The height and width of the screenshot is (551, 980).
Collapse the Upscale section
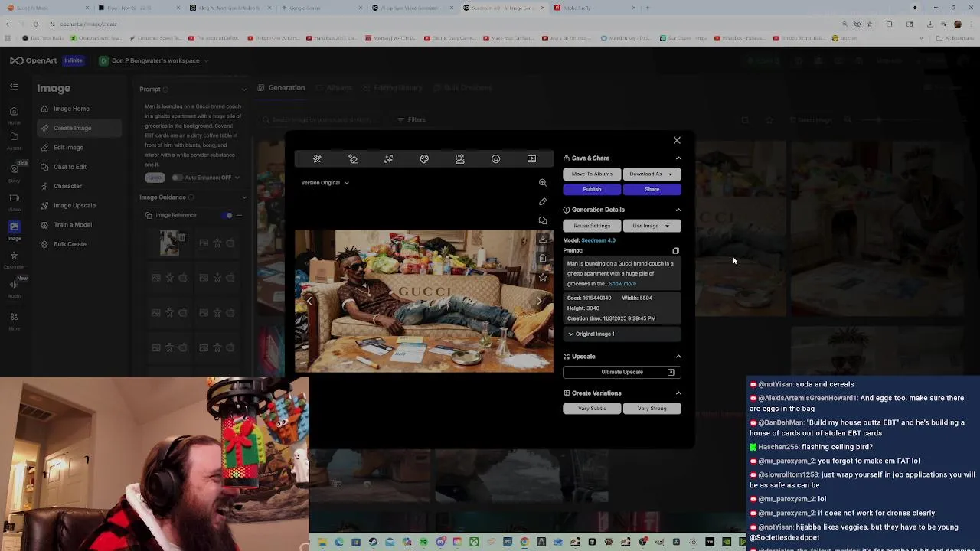coord(678,357)
